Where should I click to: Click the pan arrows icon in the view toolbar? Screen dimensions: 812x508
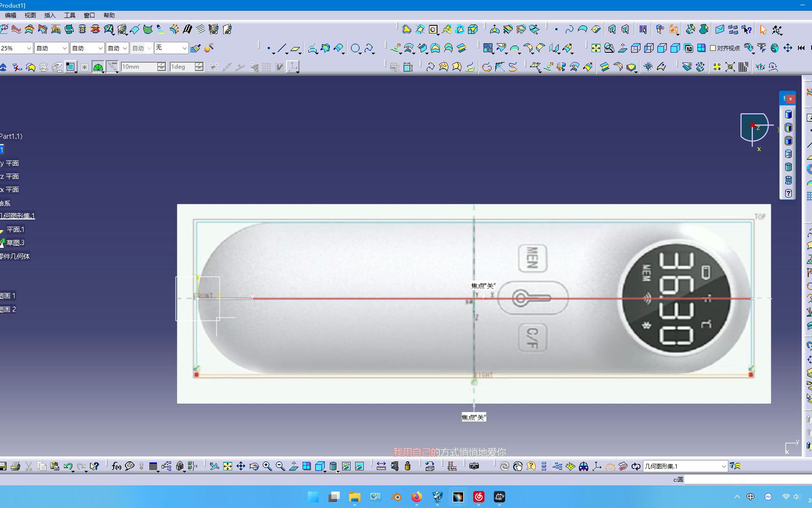click(x=788, y=48)
